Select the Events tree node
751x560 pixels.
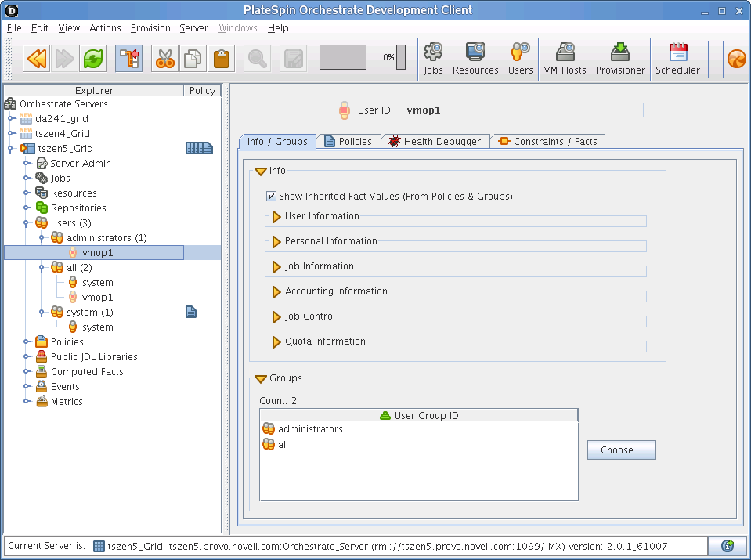point(65,386)
